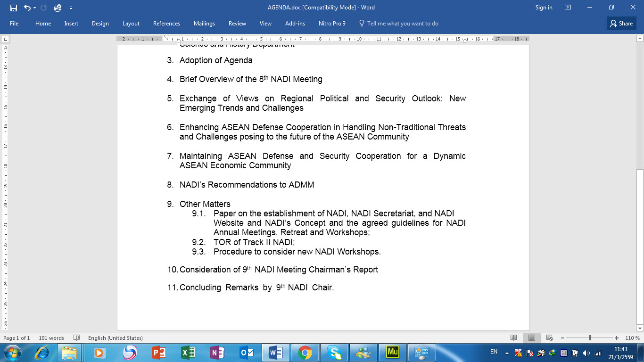Viewport: 644px width, 362px height.
Task: Switch to Print Layout view icon
Action: point(532,338)
